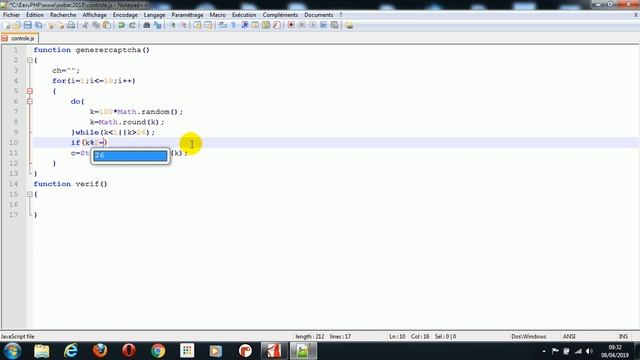Screen dimensions: 640x360
Task: Click the ANSI encoding in status bar
Action: tap(569, 337)
